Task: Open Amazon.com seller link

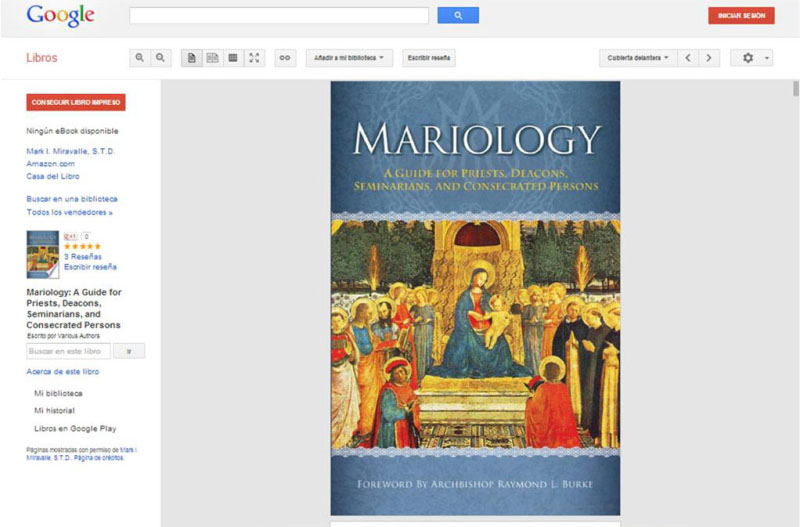Action: click(x=51, y=164)
